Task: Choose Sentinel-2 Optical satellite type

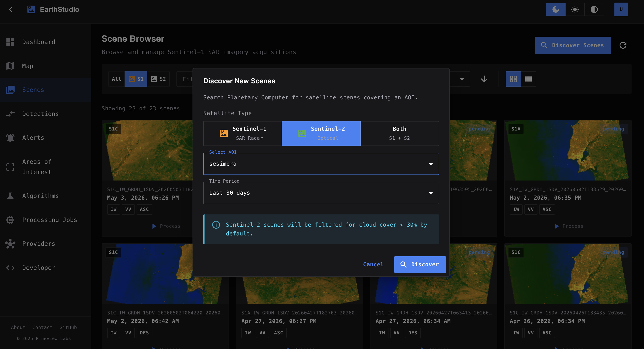Action: [x=321, y=134]
